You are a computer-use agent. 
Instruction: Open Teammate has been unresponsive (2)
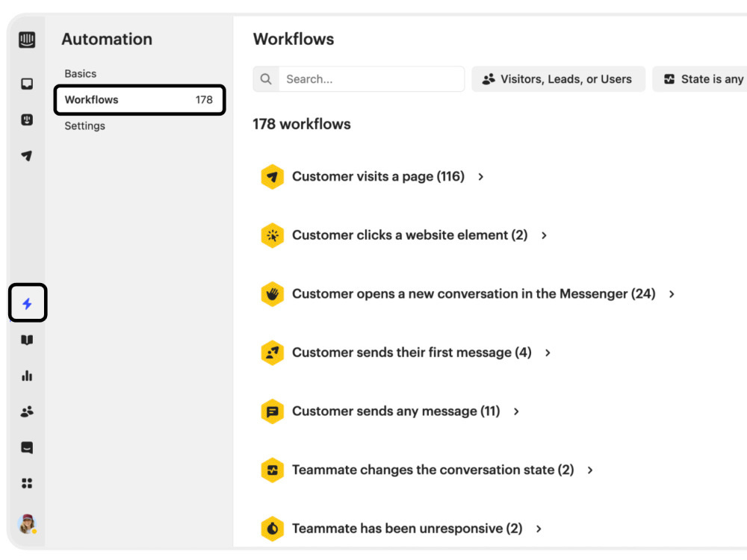point(407,529)
